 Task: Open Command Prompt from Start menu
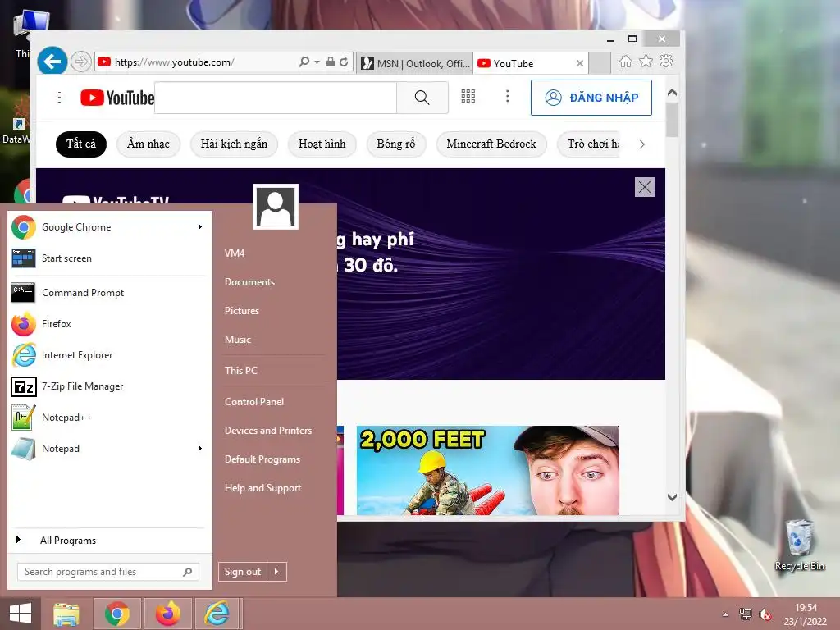click(107, 293)
